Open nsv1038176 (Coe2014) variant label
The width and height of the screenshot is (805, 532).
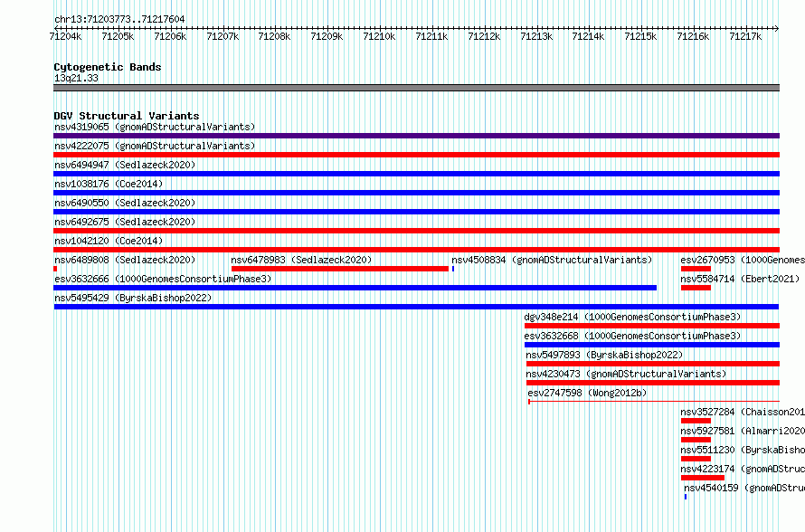tap(109, 184)
